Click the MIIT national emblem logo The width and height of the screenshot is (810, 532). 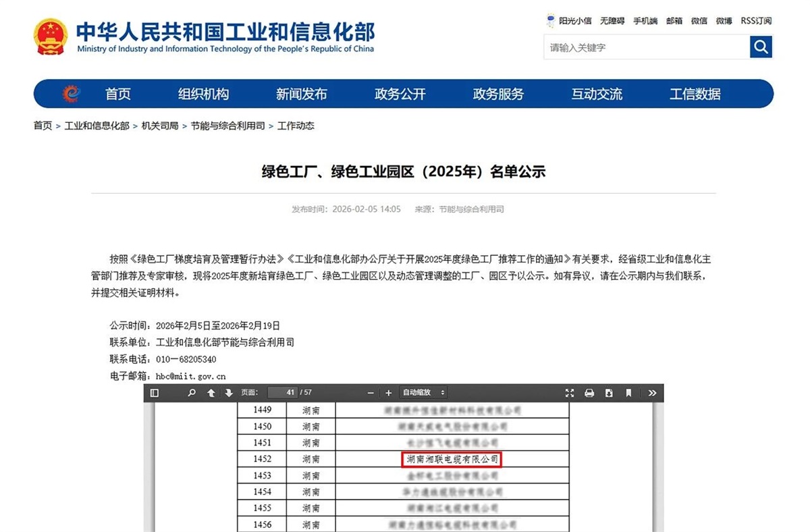[x=50, y=37]
